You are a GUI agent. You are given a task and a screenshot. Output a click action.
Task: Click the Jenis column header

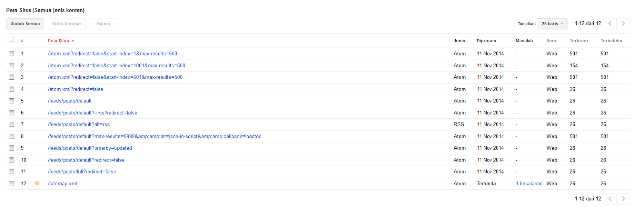coord(459,41)
